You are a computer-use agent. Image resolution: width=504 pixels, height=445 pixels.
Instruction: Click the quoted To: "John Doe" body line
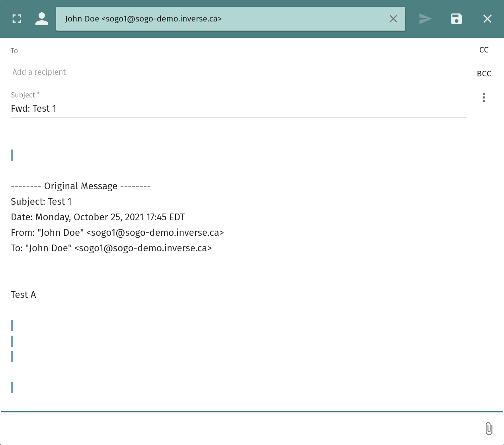[111, 248]
